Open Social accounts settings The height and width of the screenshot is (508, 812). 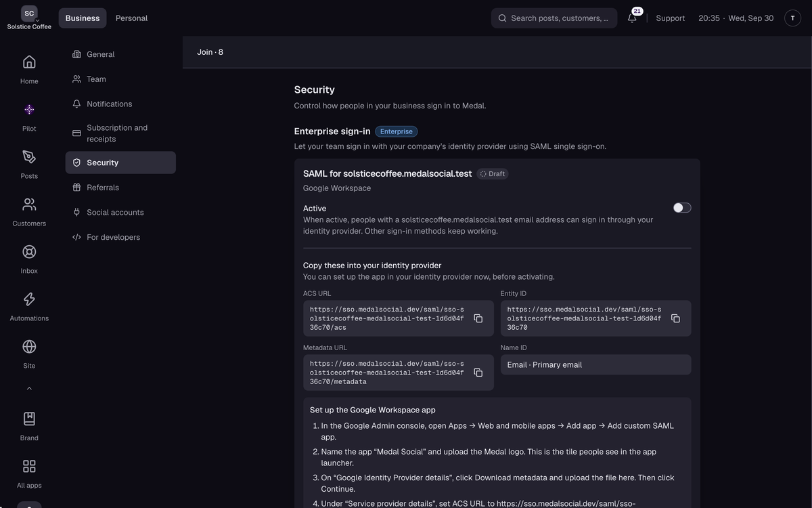(120, 213)
